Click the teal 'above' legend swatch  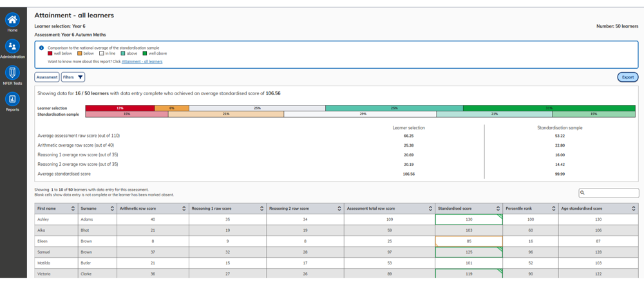(x=123, y=53)
